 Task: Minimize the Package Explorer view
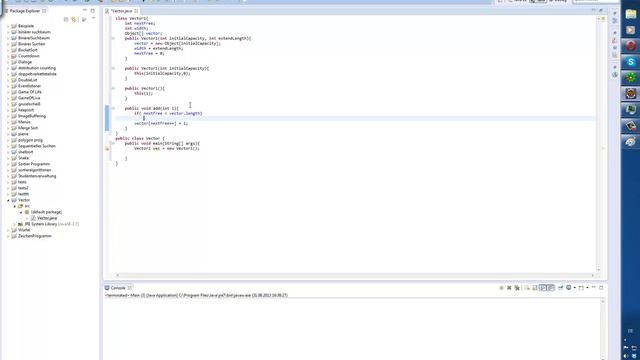pyautogui.click(x=85, y=11)
